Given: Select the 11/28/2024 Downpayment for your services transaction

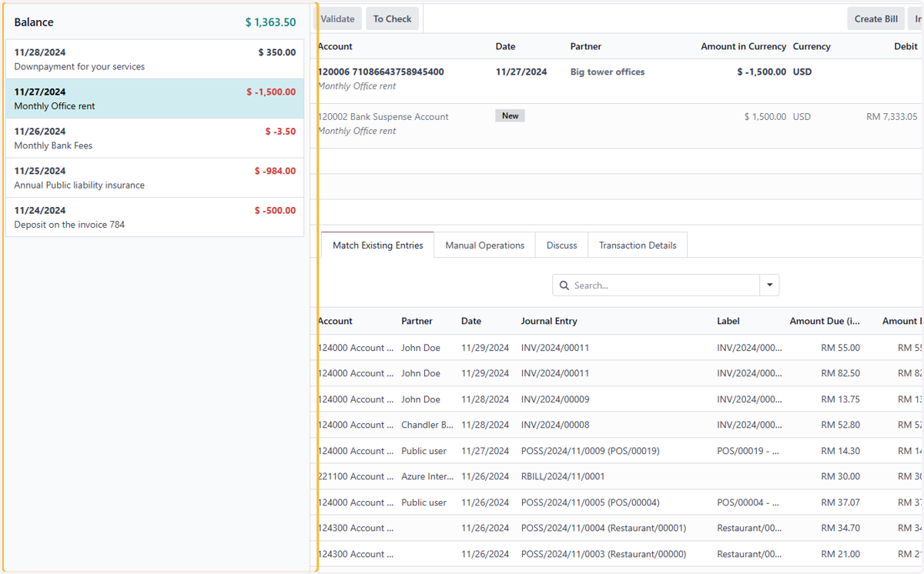Looking at the screenshot, I should pyautogui.click(x=155, y=59).
